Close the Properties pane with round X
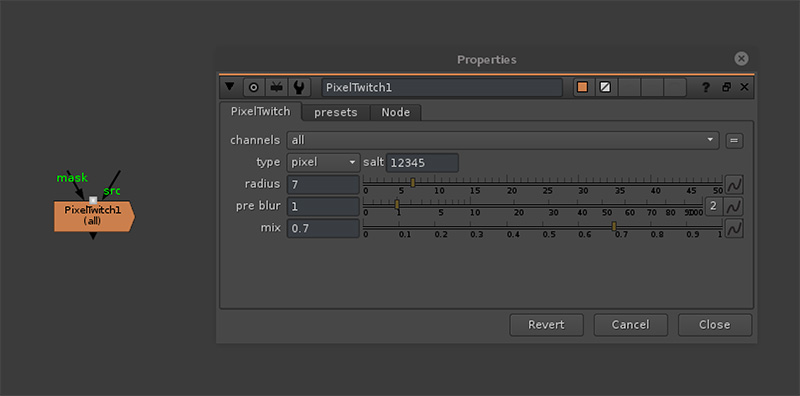This screenshot has height=396, width=800. [x=741, y=59]
